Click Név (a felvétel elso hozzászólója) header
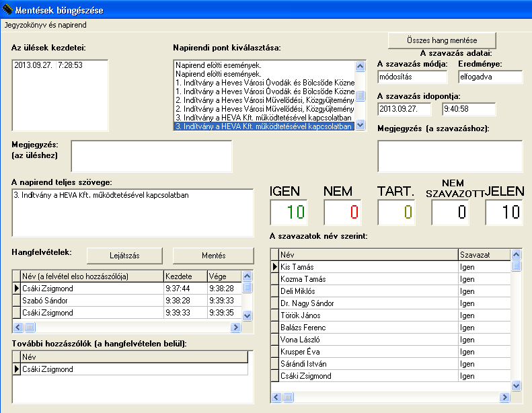This screenshot has width=532, height=413. tap(92, 276)
